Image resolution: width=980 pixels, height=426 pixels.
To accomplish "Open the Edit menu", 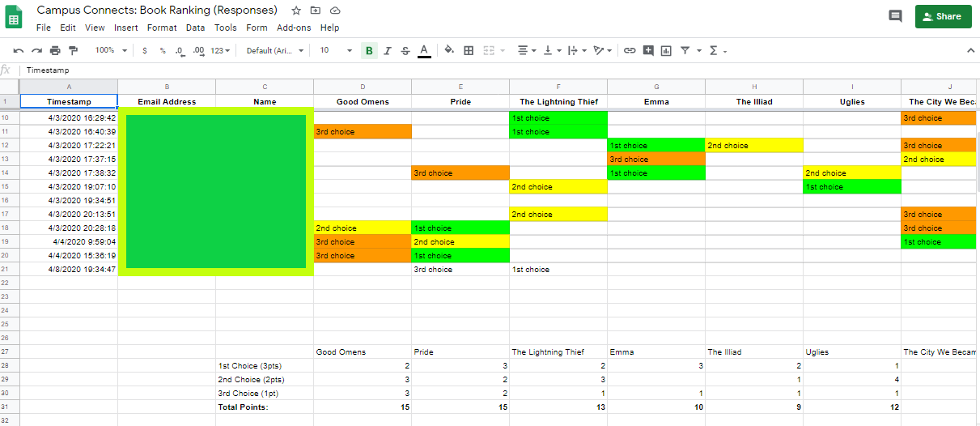I will tap(68, 28).
